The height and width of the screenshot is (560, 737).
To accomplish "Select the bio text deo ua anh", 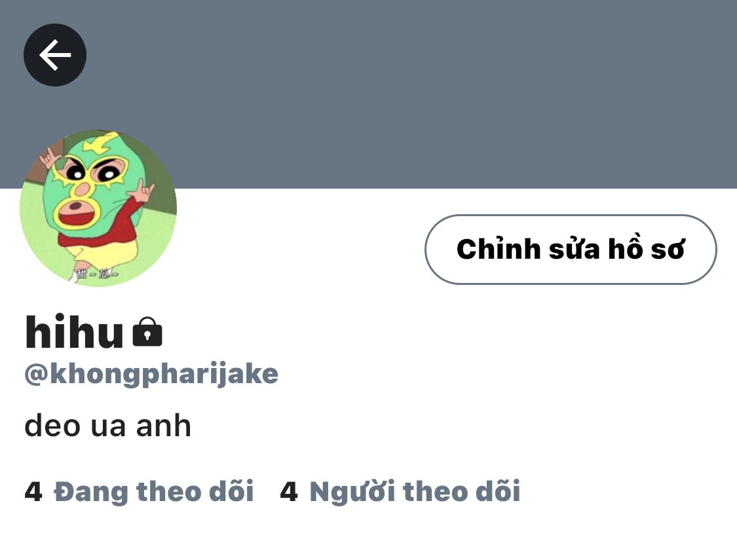I will tap(107, 426).
